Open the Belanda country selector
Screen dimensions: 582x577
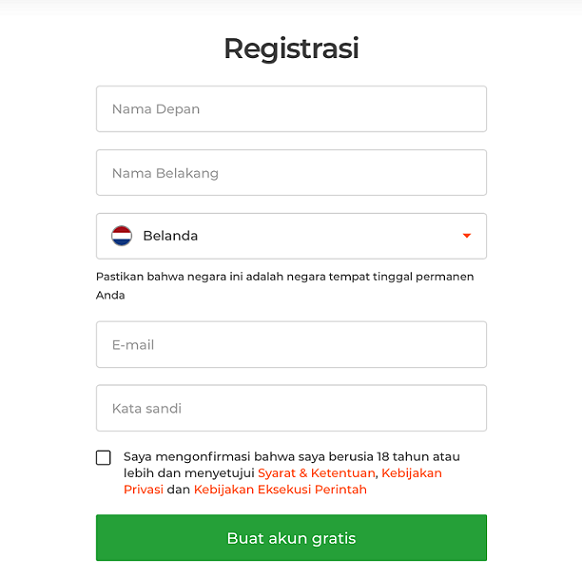(291, 236)
